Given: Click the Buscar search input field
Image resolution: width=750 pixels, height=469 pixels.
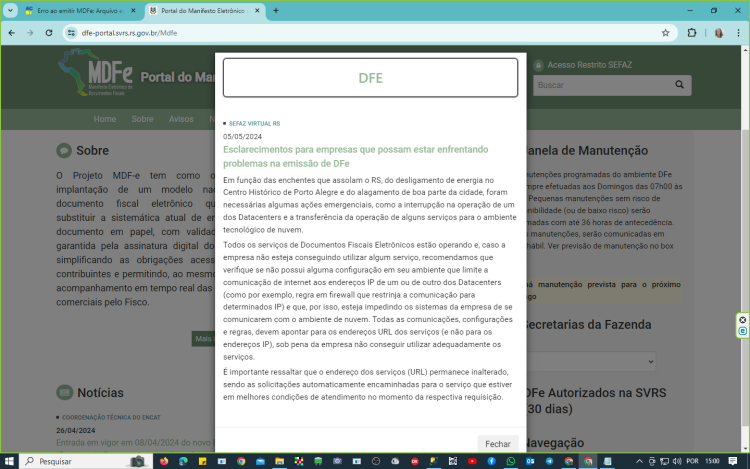Looking at the screenshot, I should pos(603,85).
